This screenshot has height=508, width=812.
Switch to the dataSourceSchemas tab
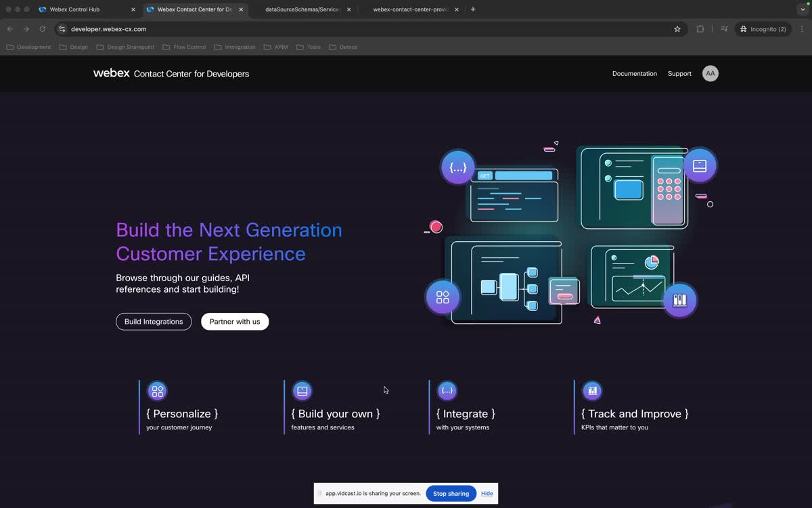pos(302,9)
